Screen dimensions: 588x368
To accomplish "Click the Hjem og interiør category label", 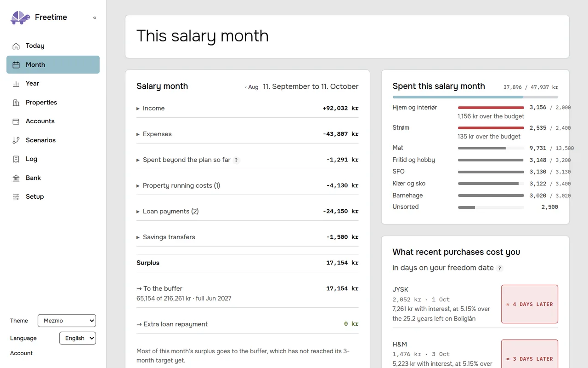I will coord(415,108).
